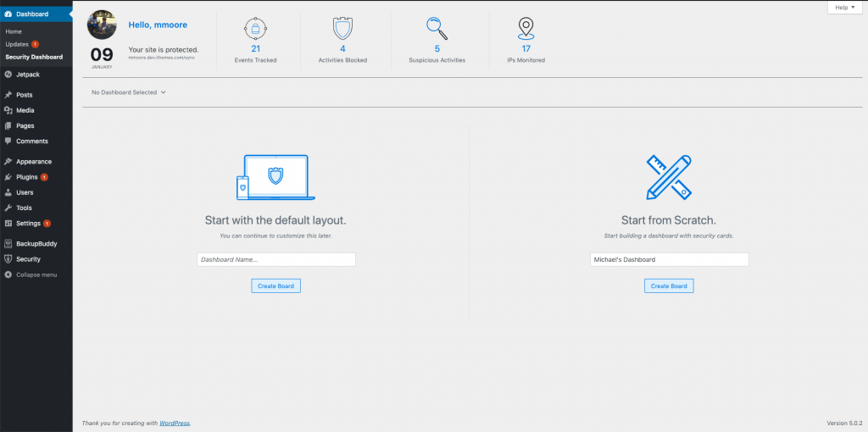
Task: Click the Activities Blocked shield icon
Action: pos(342,28)
